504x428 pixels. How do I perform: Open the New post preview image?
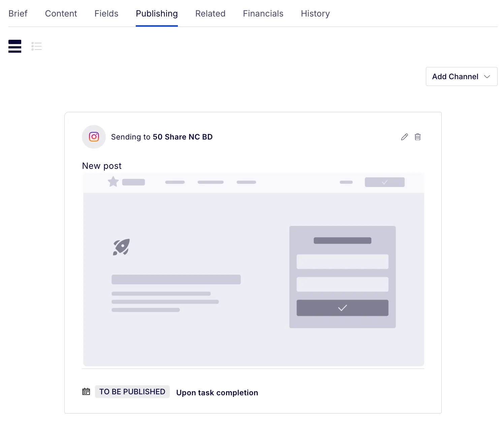[x=254, y=270]
